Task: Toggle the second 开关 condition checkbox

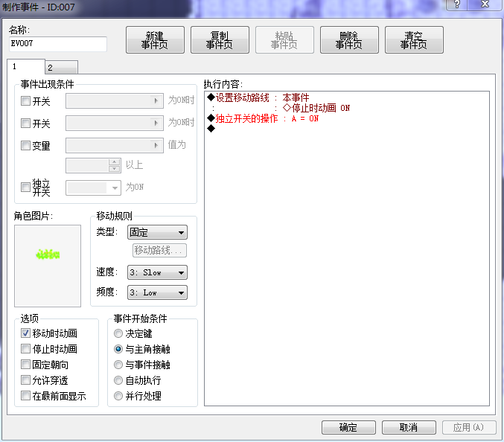Action: tap(25, 123)
